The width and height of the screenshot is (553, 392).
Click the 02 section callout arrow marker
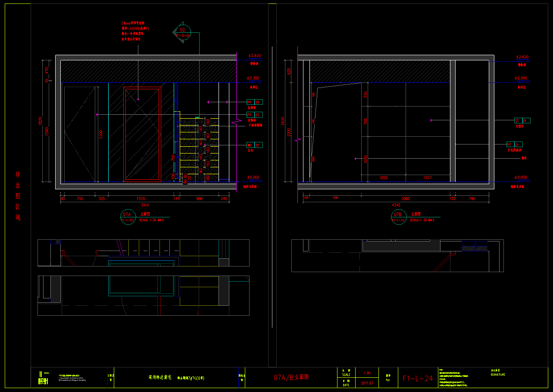click(x=182, y=33)
